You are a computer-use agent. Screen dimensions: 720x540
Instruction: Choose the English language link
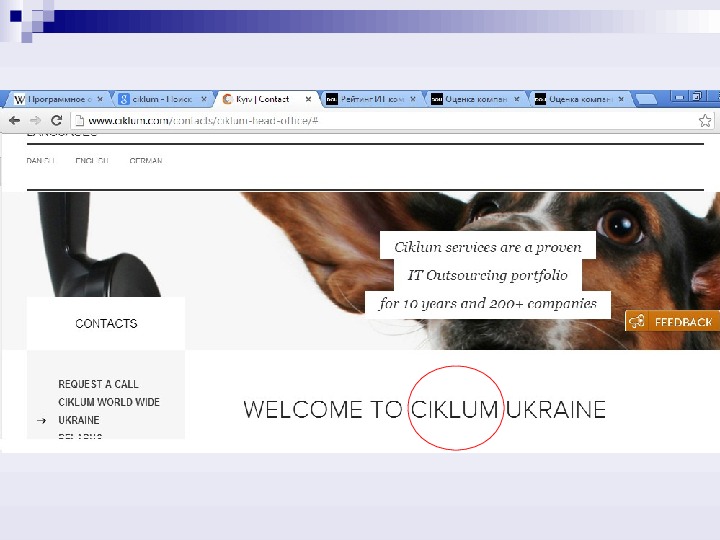pyautogui.click(x=92, y=161)
